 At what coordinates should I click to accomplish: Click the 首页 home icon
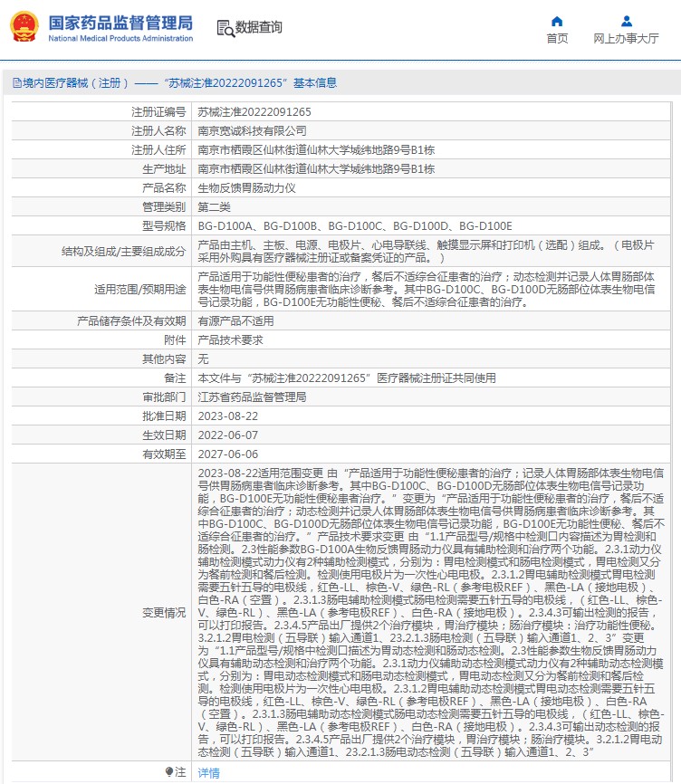coord(557,22)
